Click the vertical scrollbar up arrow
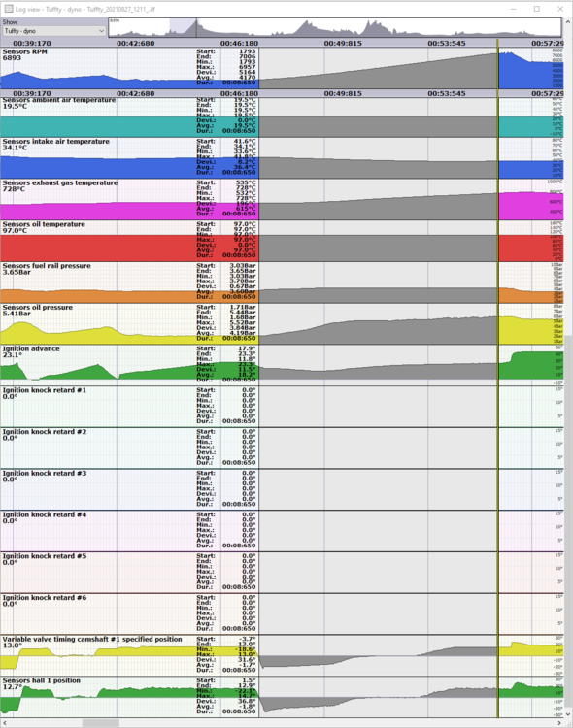 click(568, 21)
